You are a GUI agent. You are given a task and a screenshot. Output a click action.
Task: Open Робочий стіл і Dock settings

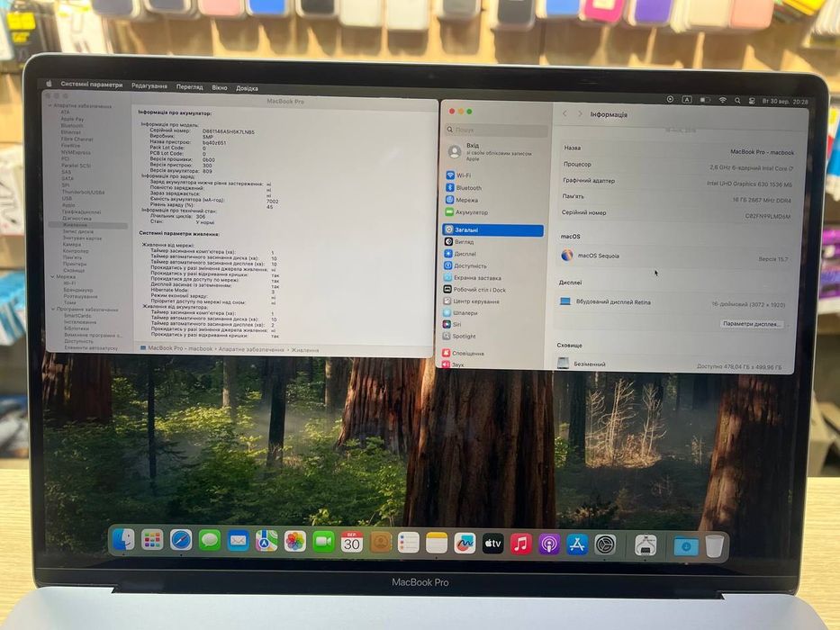click(x=474, y=289)
